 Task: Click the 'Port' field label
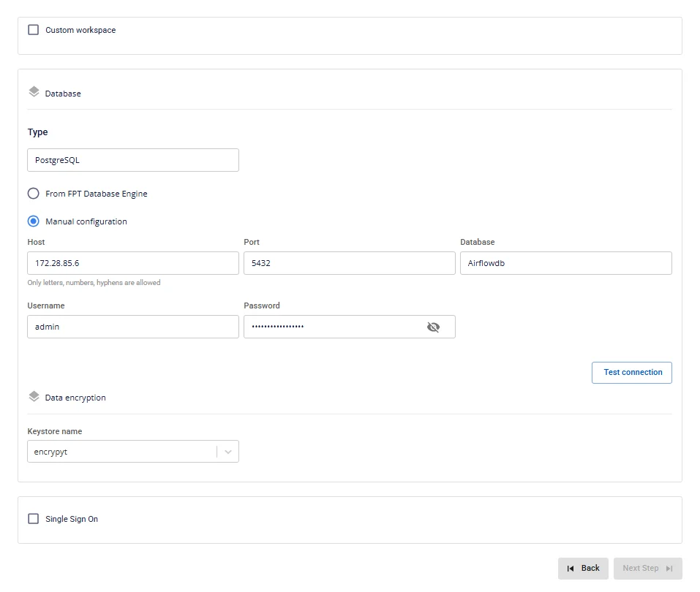(x=252, y=242)
